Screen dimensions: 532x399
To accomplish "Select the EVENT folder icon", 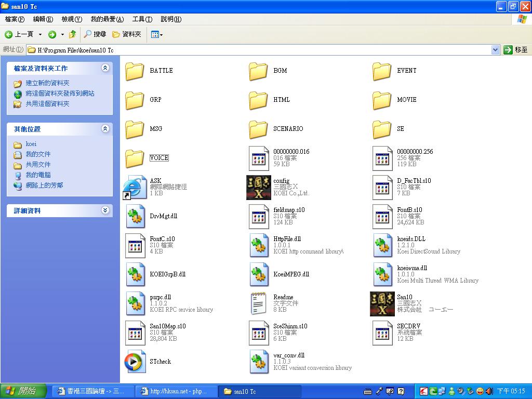I will 382,71.
